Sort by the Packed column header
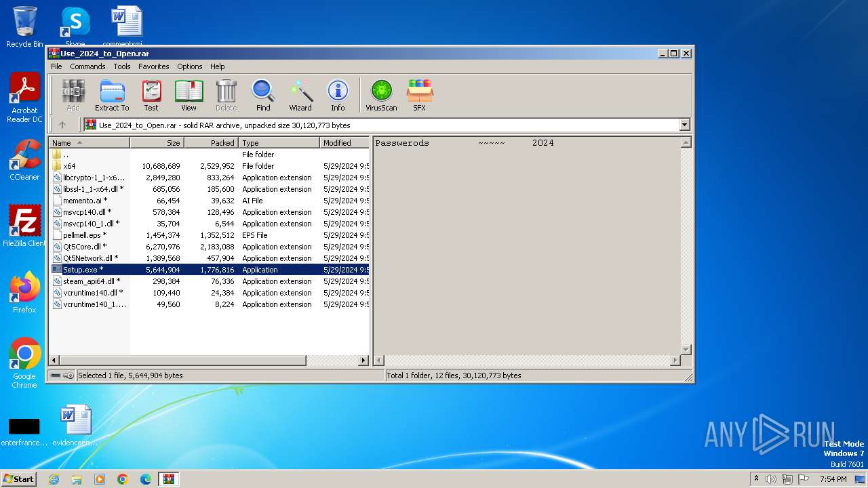 pyautogui.click(x=212, y=143)
